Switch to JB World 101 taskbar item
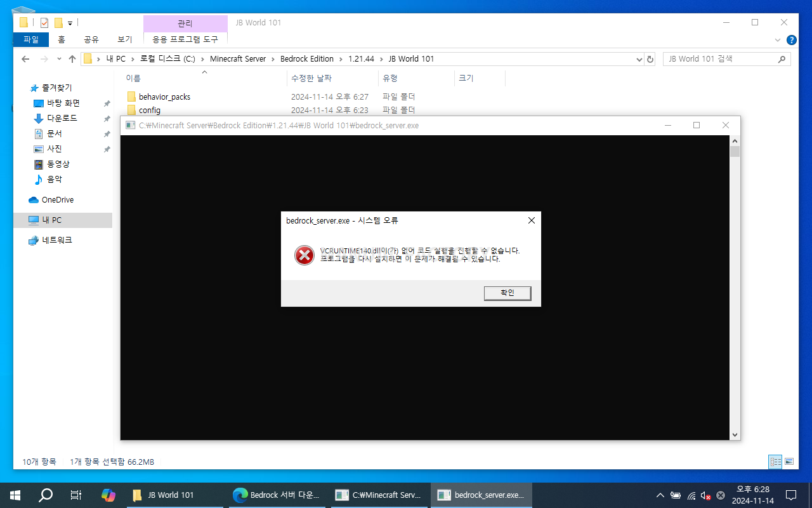The width and height of the screenshot is (812, 508). pyautogui.click(x=174, y=495)
